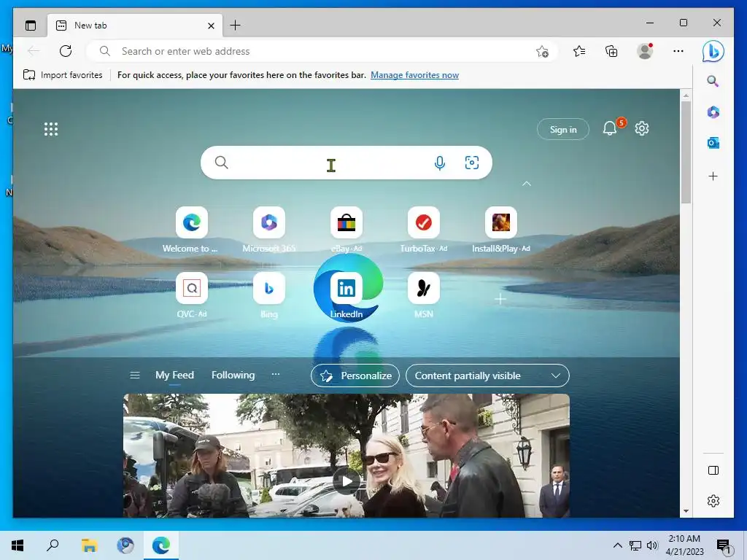Screen dimensions: 747x560
Task: Open a new tab with plus button
Action: pos(236,26)
